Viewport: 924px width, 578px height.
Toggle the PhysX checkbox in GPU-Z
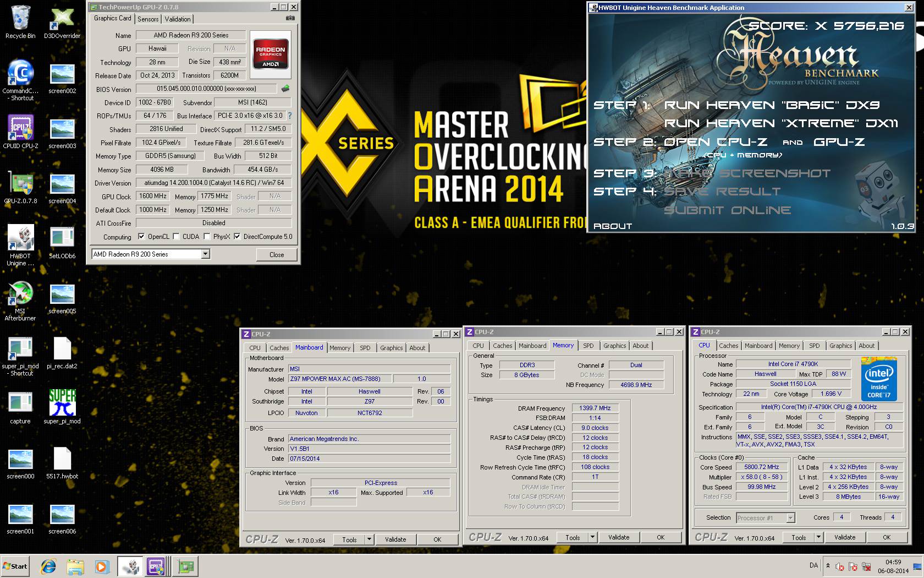tap(207, 237)
